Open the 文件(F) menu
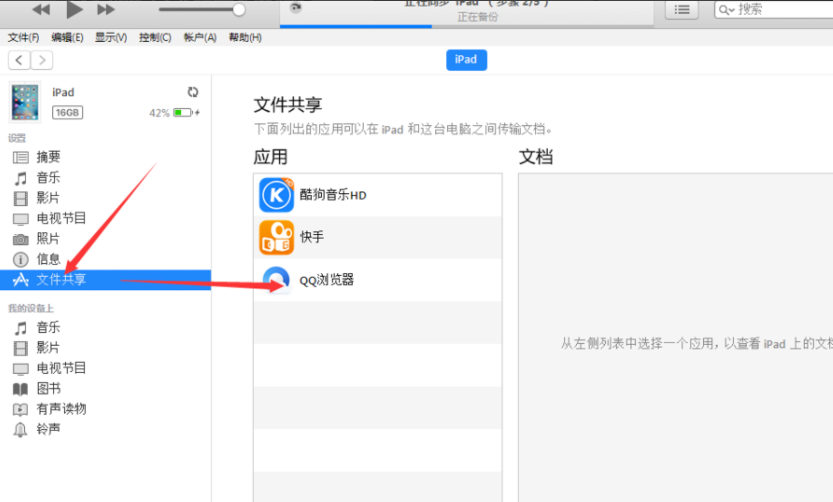 [x=23, y=38]
